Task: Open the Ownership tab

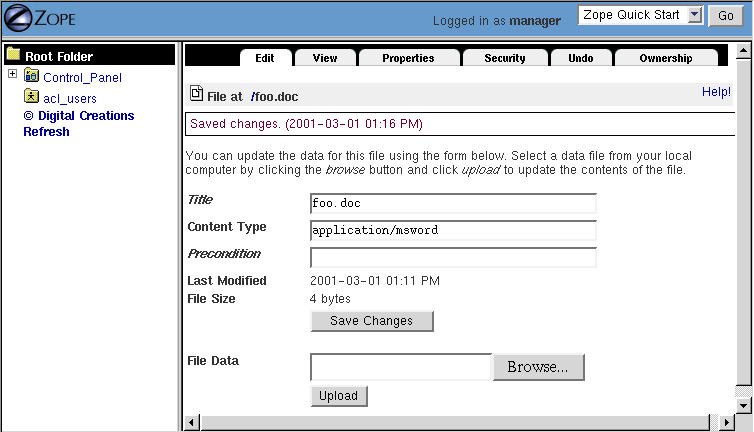Action: click(666, 58)
